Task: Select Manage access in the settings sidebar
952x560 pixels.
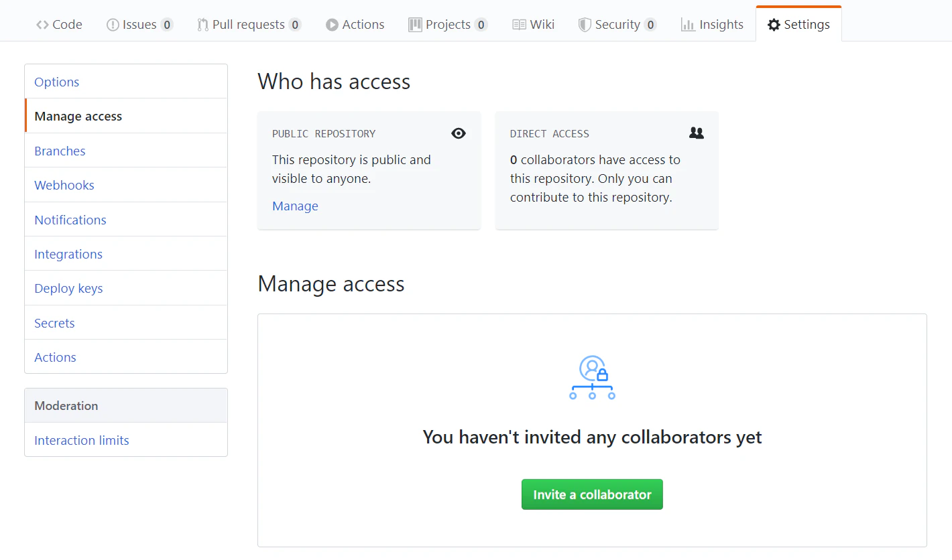Action: click(x=126, y=116)
